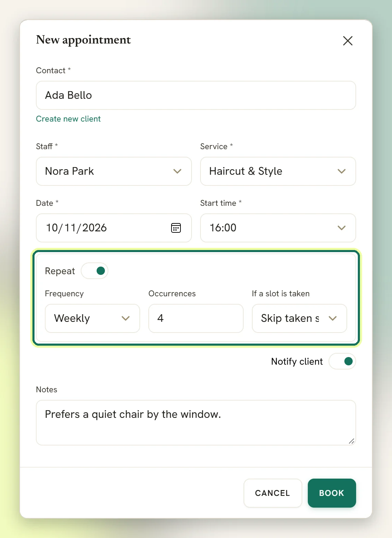Click the New appointment heading
This screenshot has width=392, height=538.
84,40
